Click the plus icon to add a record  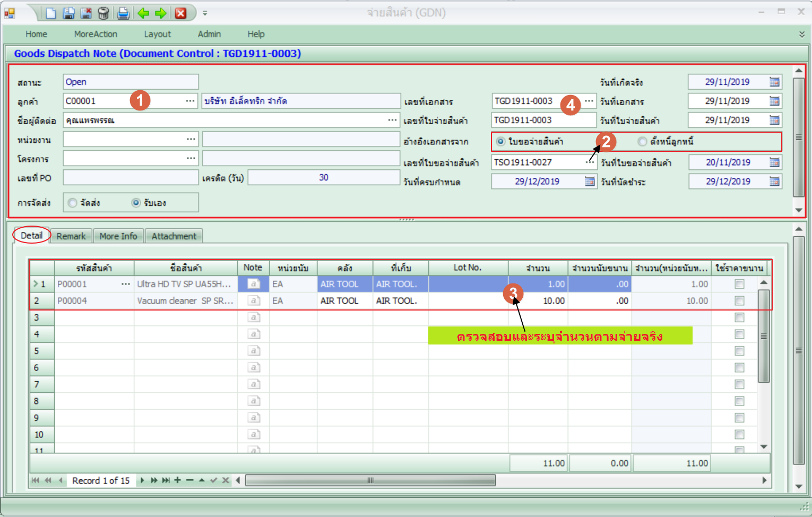coord(177,480)
